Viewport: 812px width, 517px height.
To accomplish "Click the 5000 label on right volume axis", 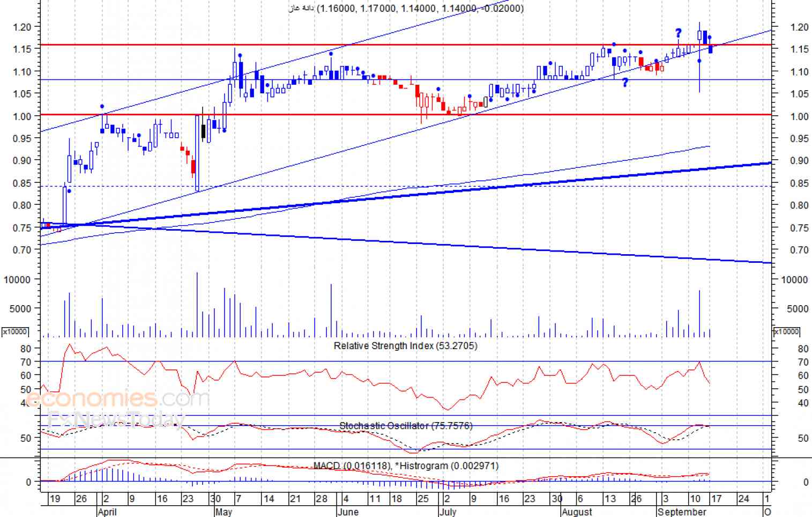I will tap(798, 309).
